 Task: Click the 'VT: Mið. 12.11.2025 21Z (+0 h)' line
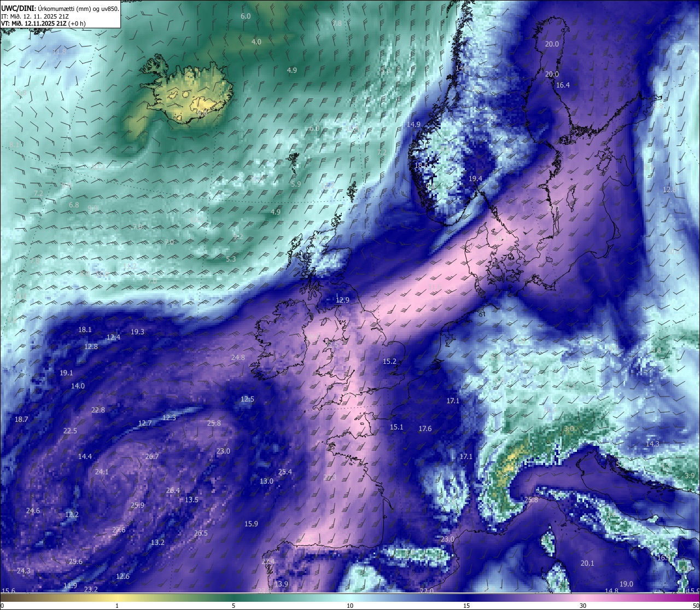coord(43,24)
